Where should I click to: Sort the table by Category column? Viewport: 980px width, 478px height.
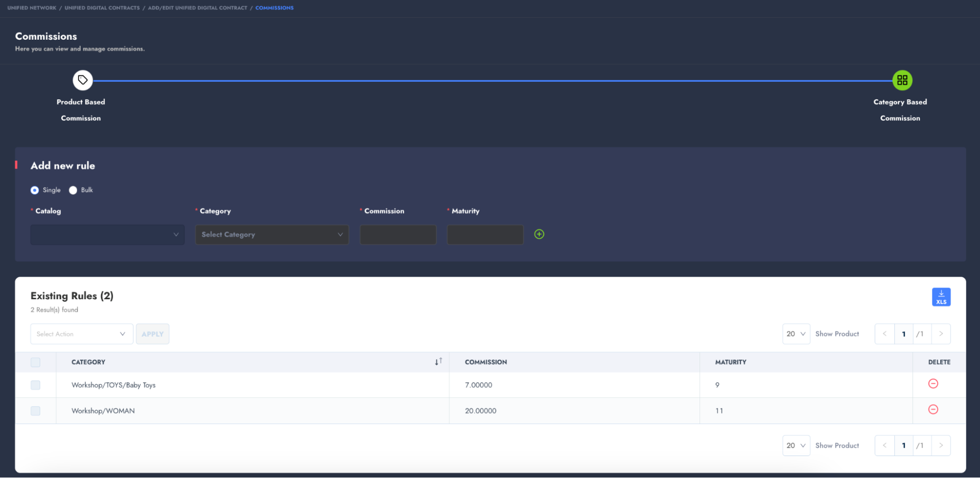point(438,362)
